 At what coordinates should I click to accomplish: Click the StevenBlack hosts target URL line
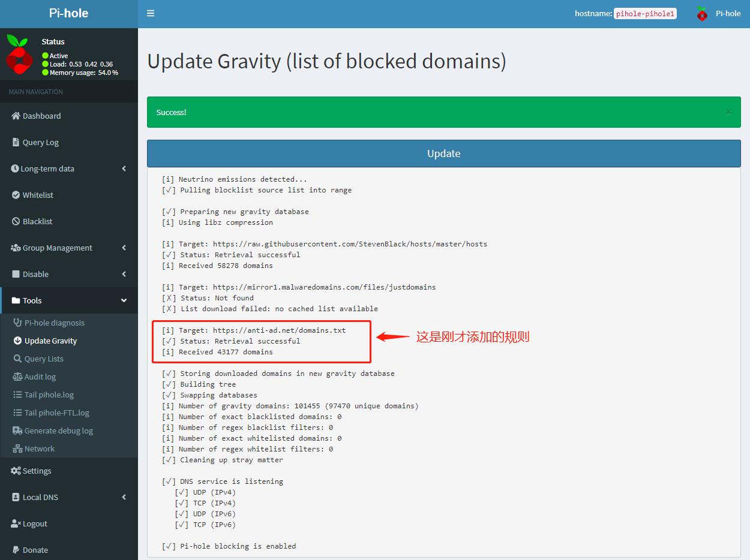tap(325, 244)
